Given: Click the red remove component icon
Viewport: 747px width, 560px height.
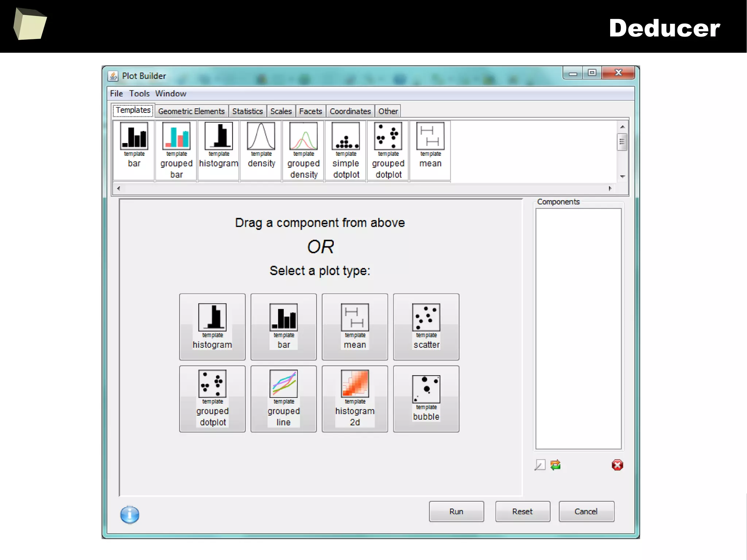Looking at the screenshot, I should click(617, 465).
